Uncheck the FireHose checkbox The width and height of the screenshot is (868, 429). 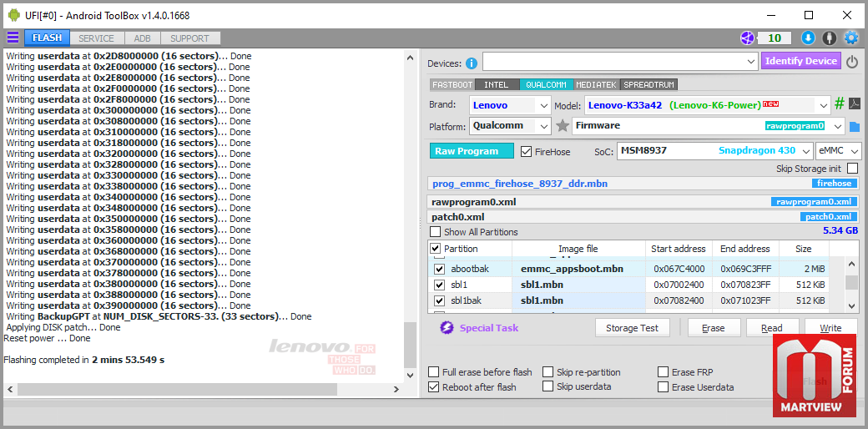(527, 151)
